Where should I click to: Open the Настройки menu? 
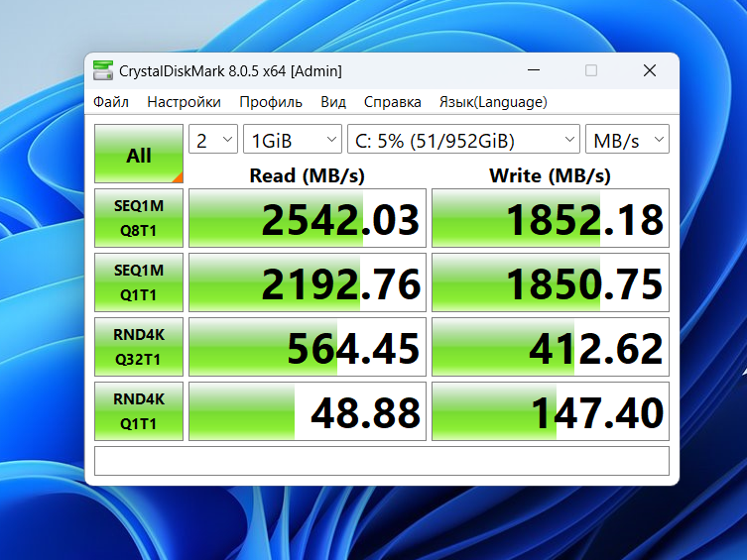184,102
